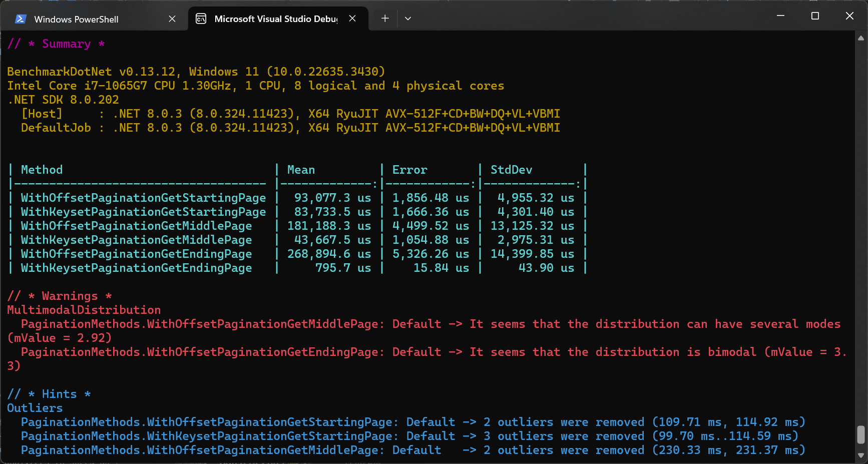
Task: Minimize the terminal window
Action: click(780, 16)
